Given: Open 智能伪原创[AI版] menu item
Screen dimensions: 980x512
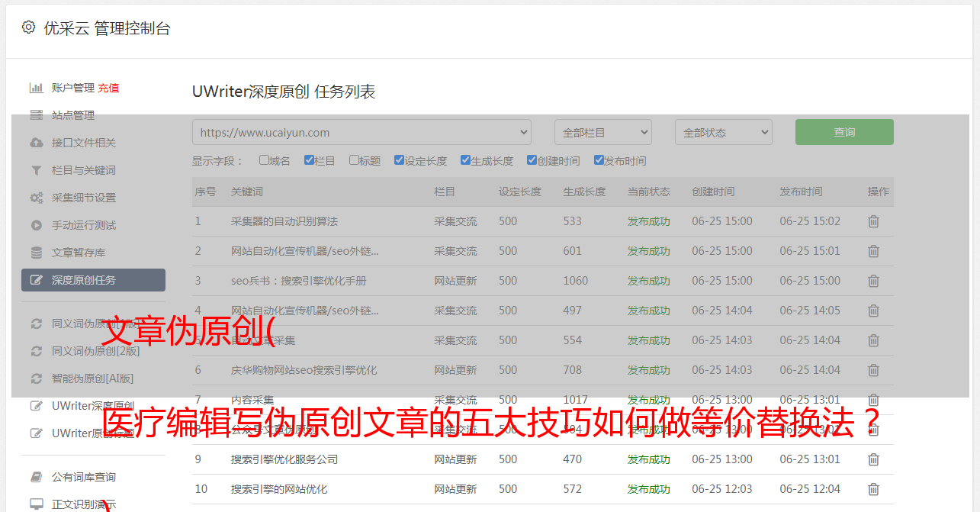Looking at the screenshot, I should coord(92,378).
